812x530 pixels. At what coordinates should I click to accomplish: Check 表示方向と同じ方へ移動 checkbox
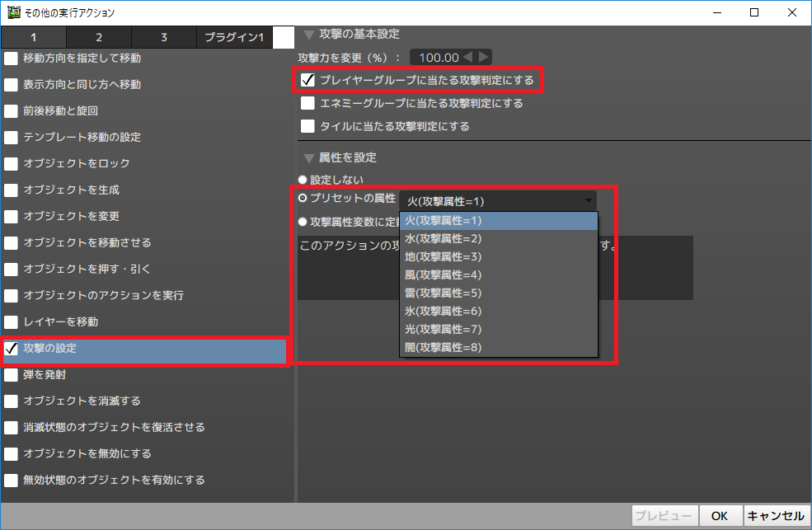11,84
